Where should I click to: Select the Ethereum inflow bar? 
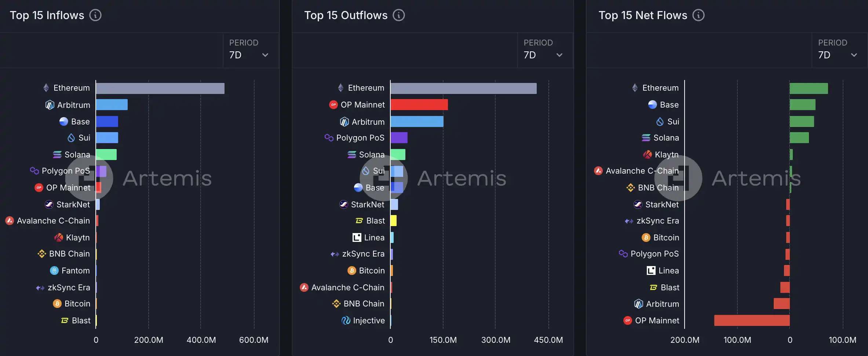coord(160,88)
